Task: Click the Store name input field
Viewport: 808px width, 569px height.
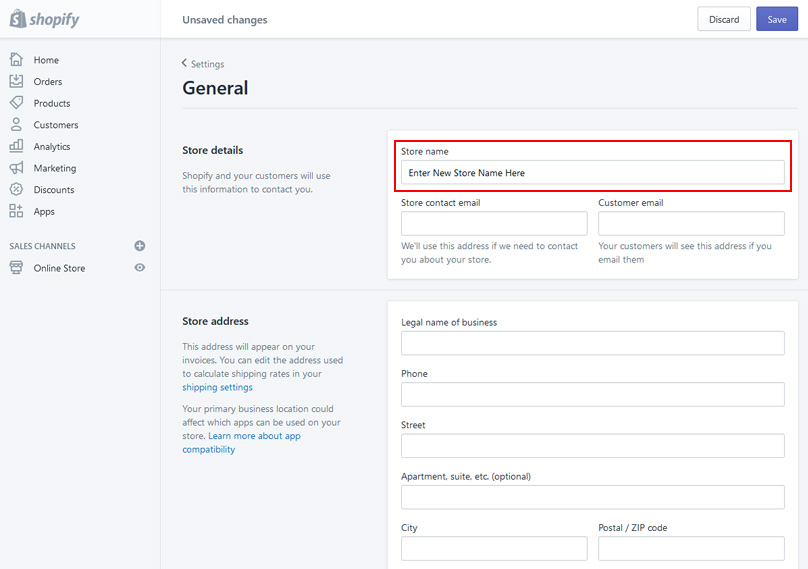Action: pyautogui.click(x=592, y=173)
